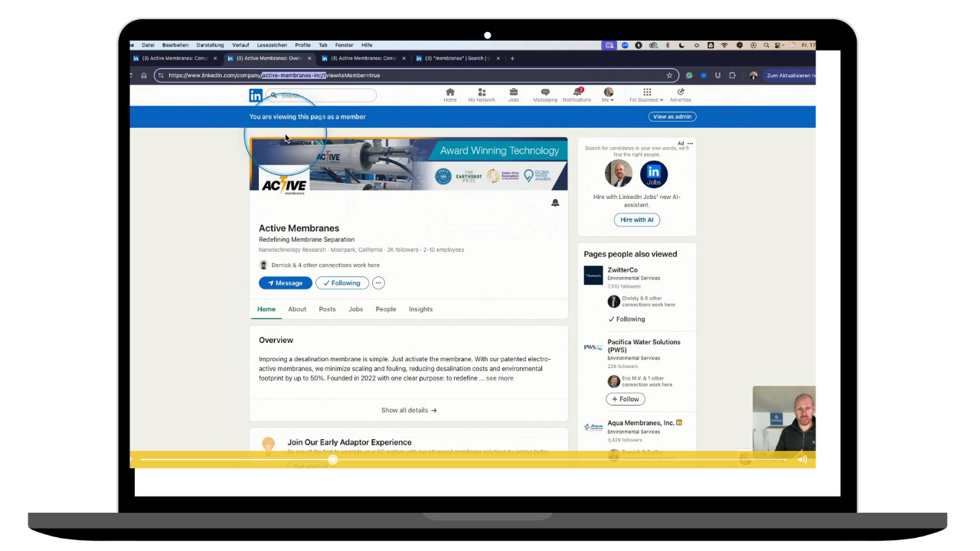This screenshot has width=980, height=551.
Task: Expand the For Business dropdown
Action: (647, 95)
